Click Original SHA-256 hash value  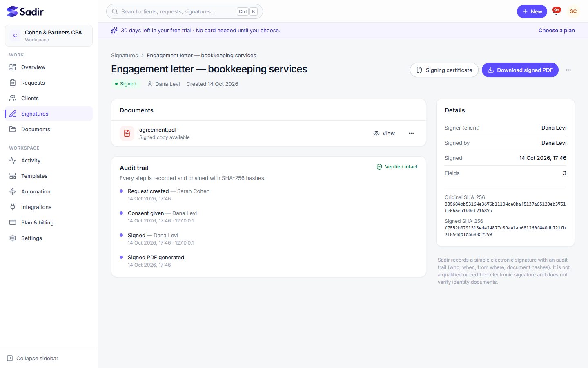click(x=505, y=207)
